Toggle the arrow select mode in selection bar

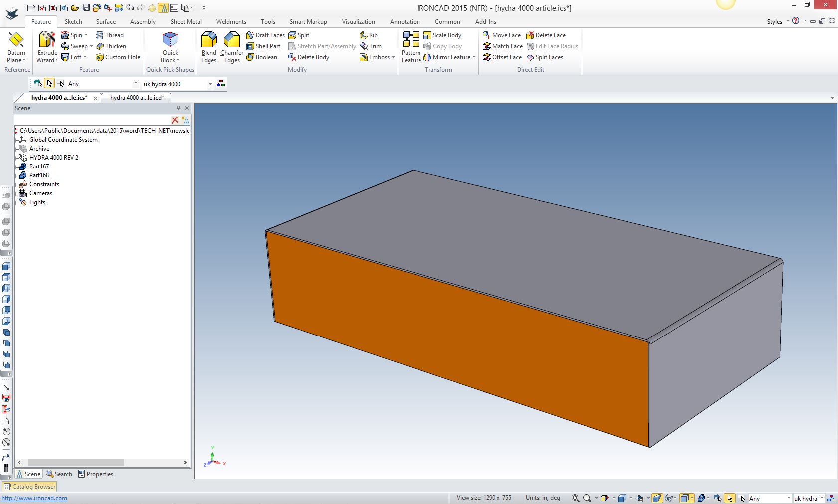49,83
